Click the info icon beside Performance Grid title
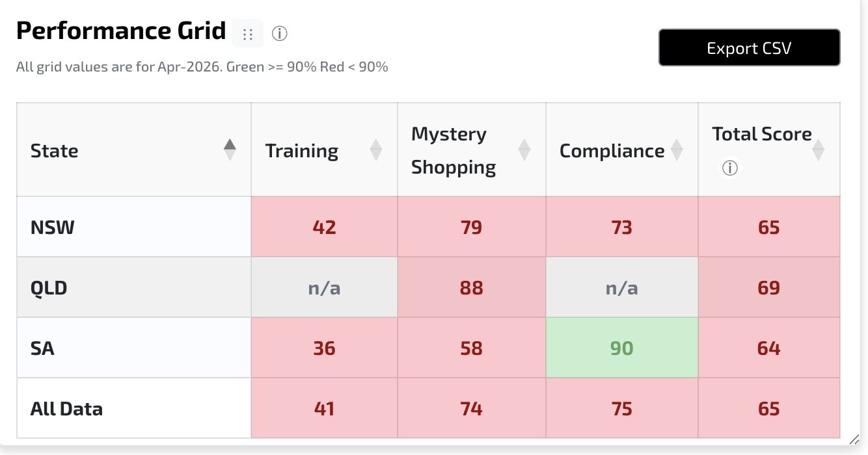The image size is (868, 455). pyautogui.click(x=280, y=34)
